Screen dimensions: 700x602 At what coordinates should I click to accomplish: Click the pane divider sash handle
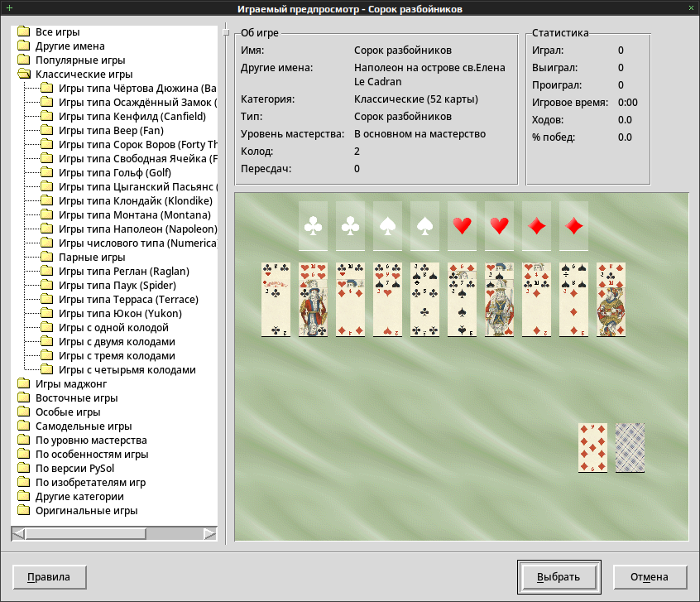(226, 32)
